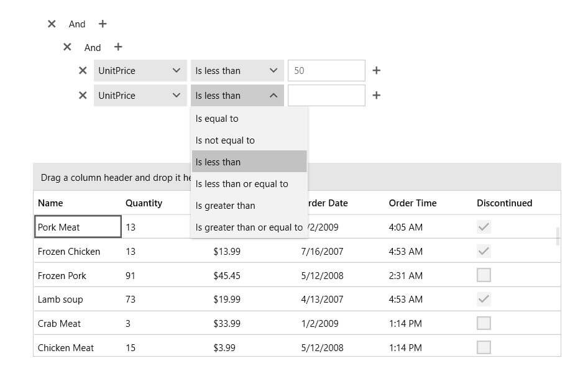Select 'Is not equal to' from the operator list

pyautogui.click(x=226, y=140)
